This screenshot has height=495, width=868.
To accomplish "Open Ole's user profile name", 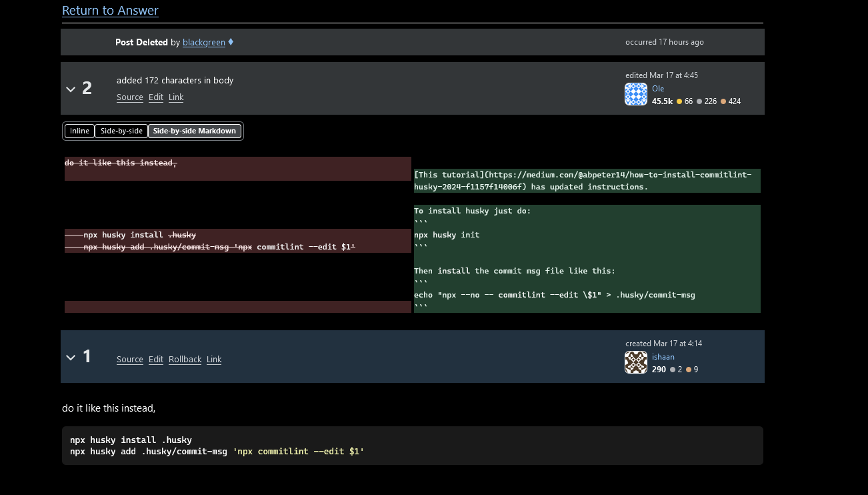I will (658, 89).
